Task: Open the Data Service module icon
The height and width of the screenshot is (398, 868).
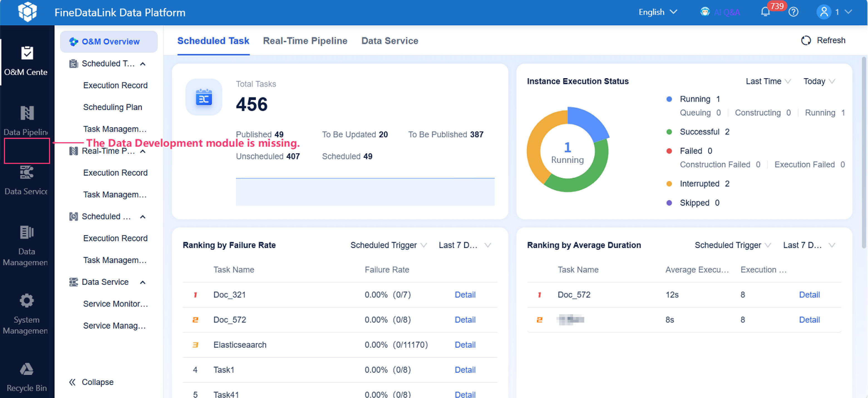Action: coord(27,173)
